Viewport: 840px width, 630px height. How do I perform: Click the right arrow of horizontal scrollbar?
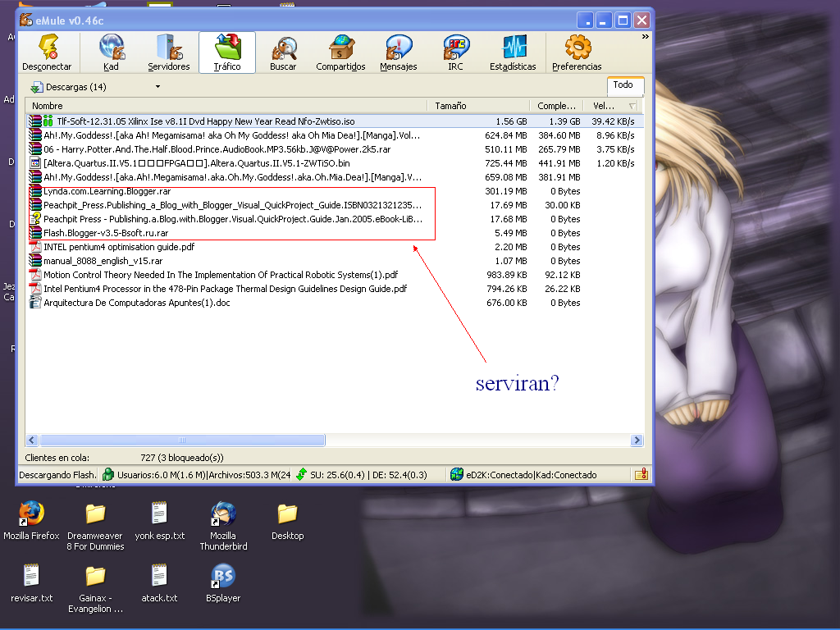(x=637, y=441)
